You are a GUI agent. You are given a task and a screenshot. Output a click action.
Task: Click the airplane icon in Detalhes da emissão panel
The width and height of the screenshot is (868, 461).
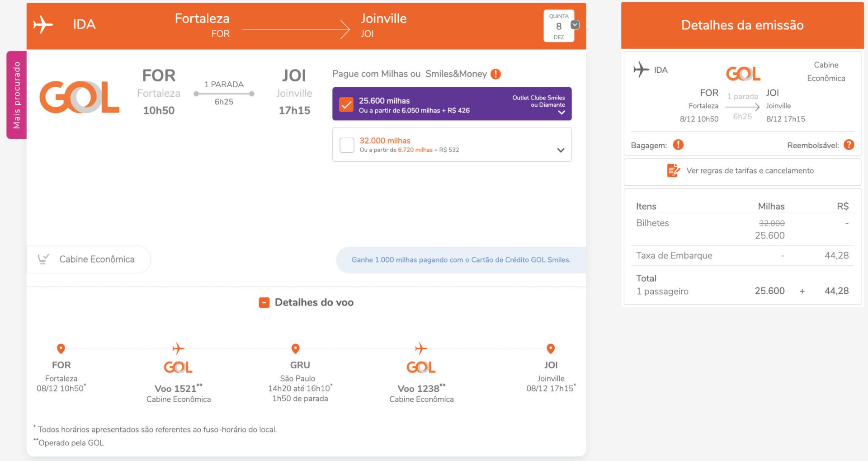(x=641, y=70)
